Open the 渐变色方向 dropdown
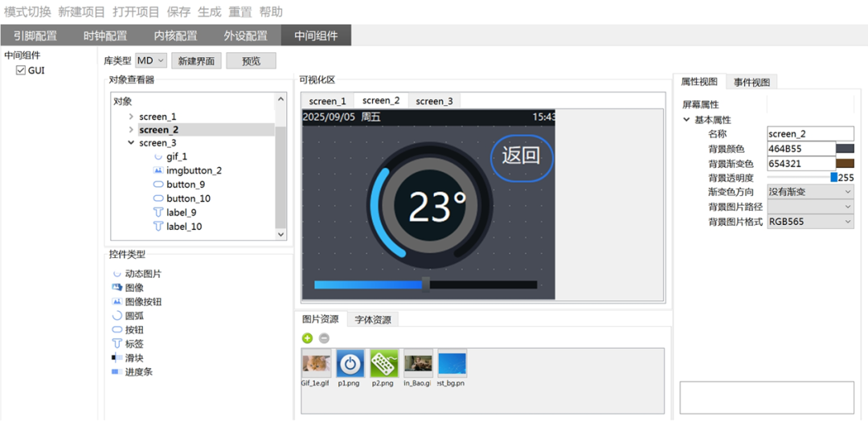This screenshot has height=421, width=868. pos(810,191)
